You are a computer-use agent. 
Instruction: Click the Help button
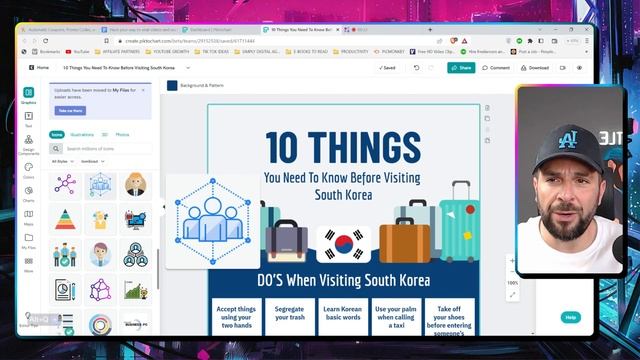point(571,317)
